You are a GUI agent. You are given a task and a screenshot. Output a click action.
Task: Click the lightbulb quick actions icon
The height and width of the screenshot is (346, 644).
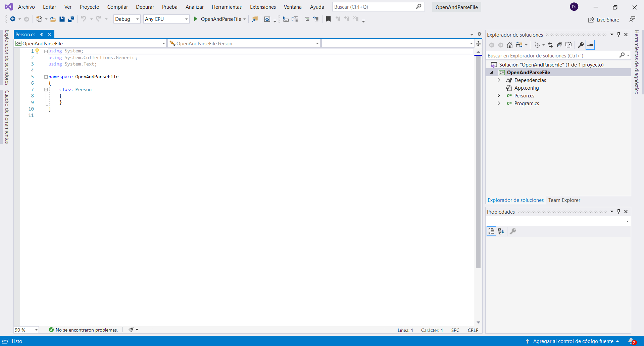[37, 51]
